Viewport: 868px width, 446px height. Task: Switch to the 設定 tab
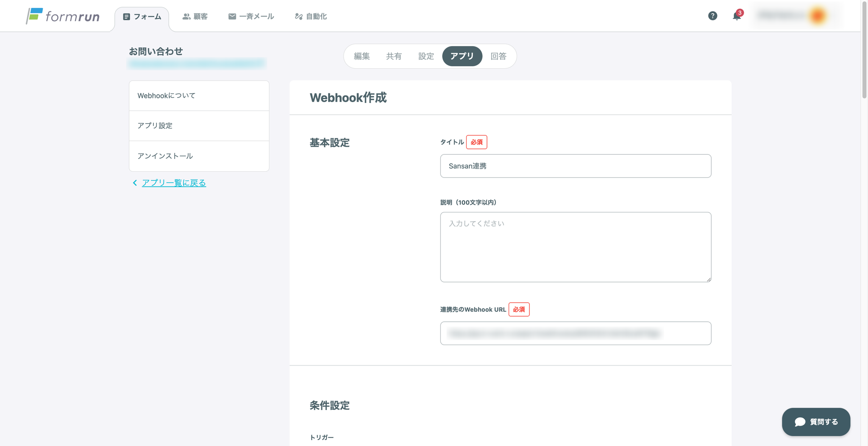[x=426, y=56]
